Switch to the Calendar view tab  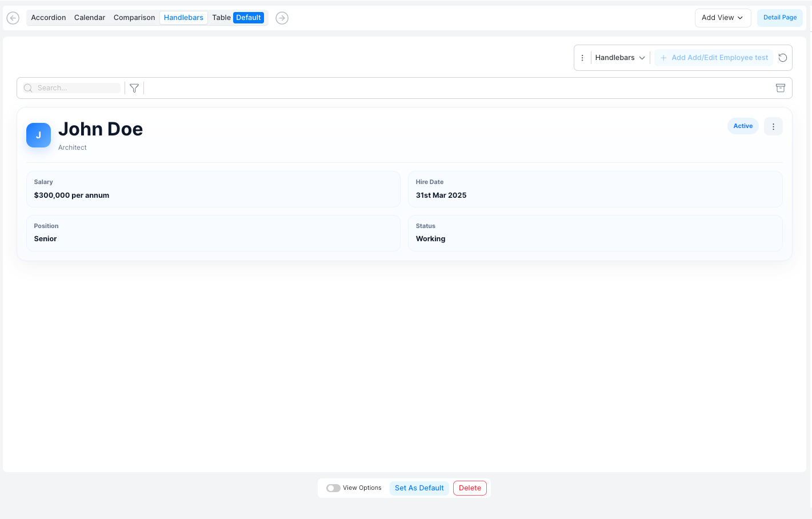pos(90,17)
